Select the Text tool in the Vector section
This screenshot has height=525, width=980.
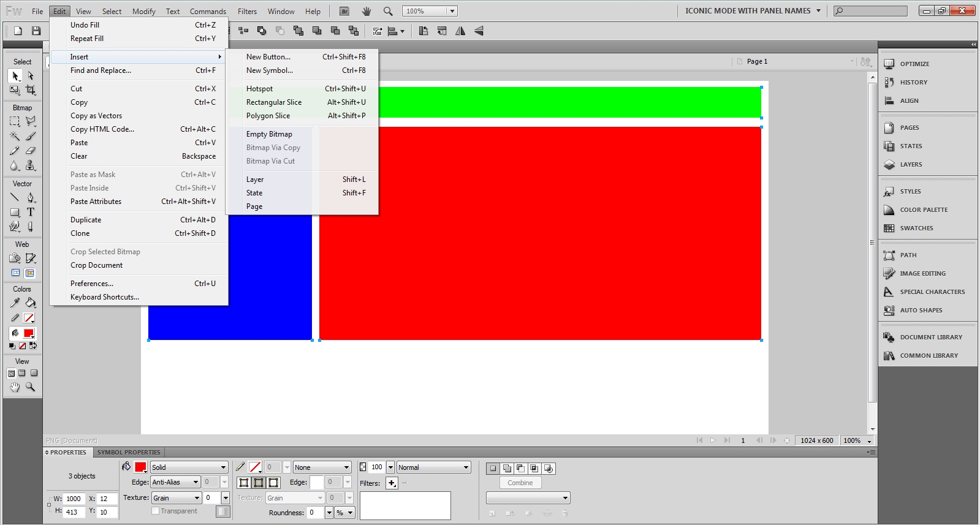tap(30, 212)
